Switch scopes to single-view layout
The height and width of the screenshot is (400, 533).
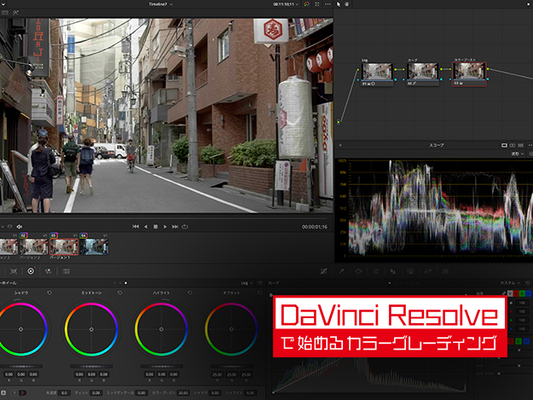pos(504,145)
